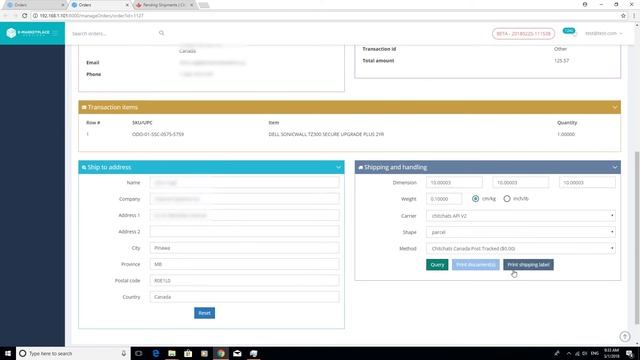The width and height of the screenshot is (640, 360).
Task: Click the Total amount value 125.57
Action: click(561, 60)
